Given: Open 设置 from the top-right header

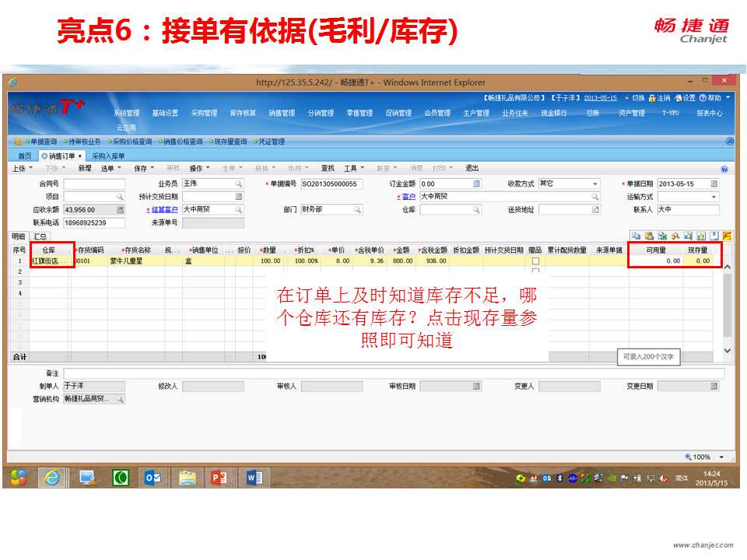Looking at the screenshot, I should click(685, 98).
